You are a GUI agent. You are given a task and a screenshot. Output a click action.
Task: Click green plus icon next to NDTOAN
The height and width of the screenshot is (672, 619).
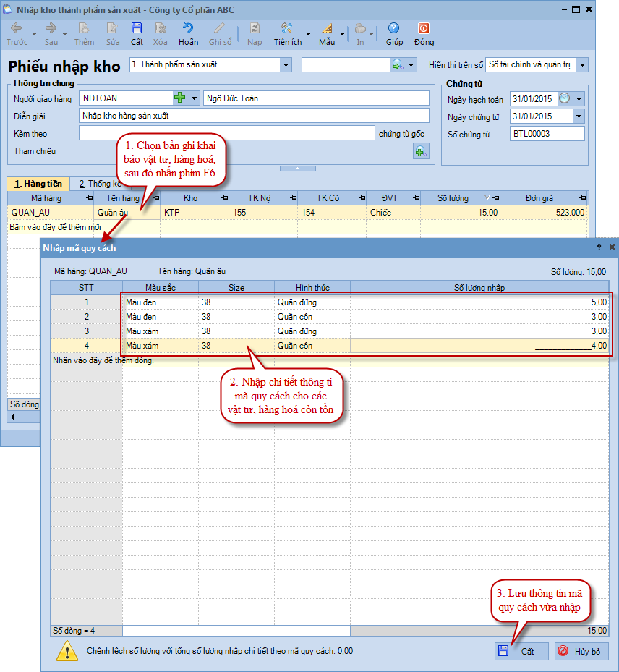tap(179, 98)
